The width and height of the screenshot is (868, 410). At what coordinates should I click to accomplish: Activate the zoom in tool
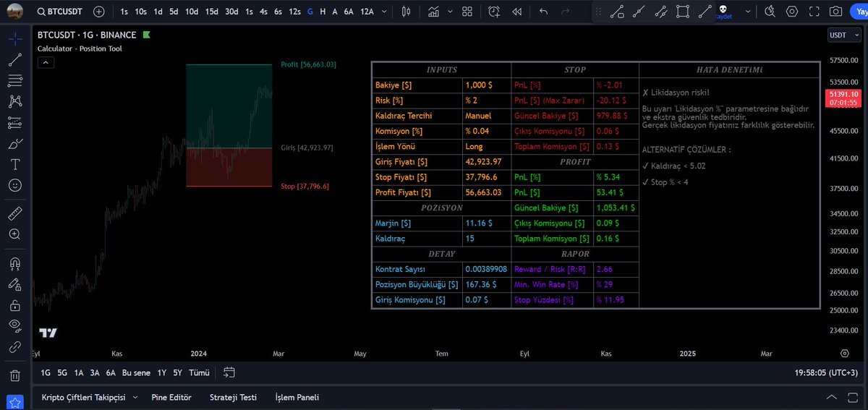(14, 234)
